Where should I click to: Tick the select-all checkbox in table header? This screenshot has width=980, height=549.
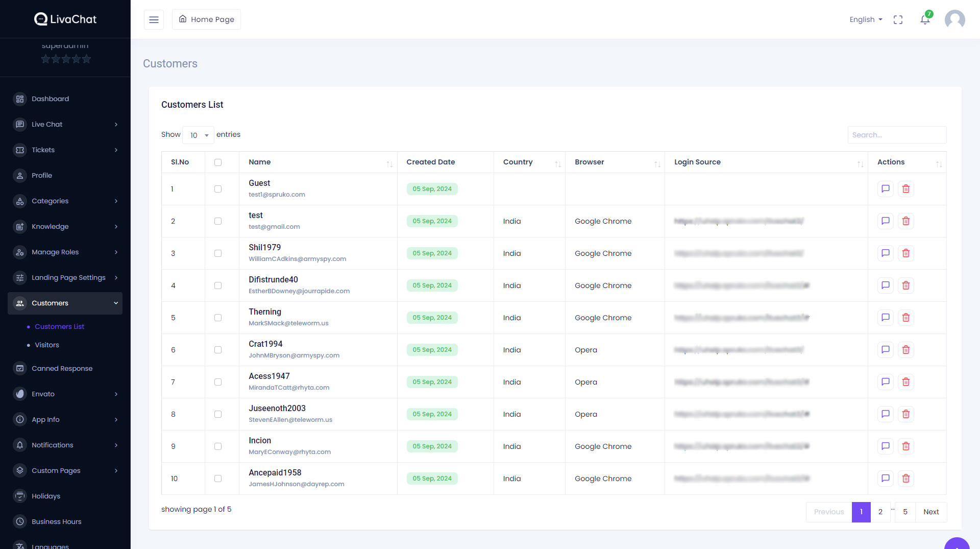pyautogui.click(x=218, y=162)
